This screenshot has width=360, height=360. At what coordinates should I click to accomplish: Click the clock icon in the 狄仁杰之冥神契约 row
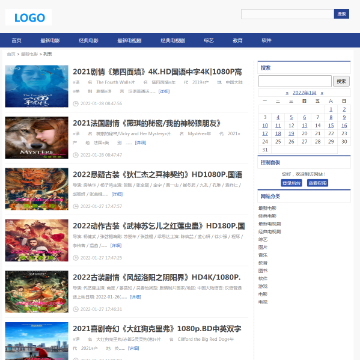pyautogui.click(x=75, y=206)
